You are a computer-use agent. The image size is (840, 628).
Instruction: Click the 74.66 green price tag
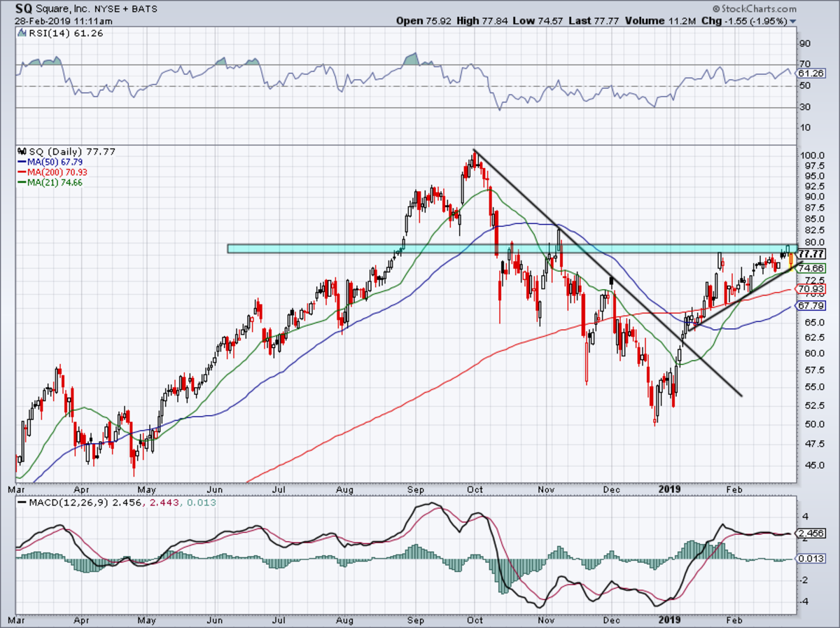coord(811,268)
